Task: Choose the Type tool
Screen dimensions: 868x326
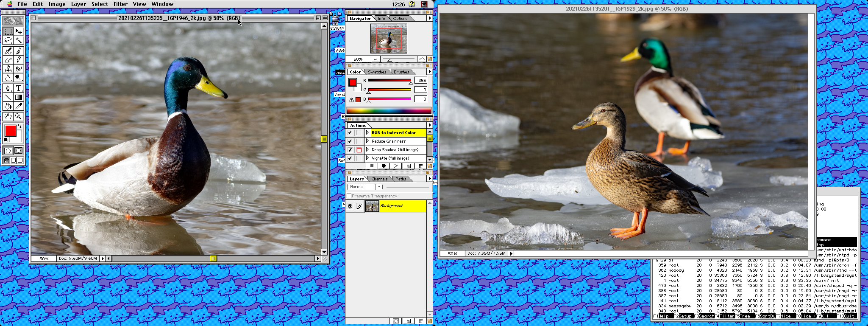Action: pyautogui.click(x=18, y=88)
